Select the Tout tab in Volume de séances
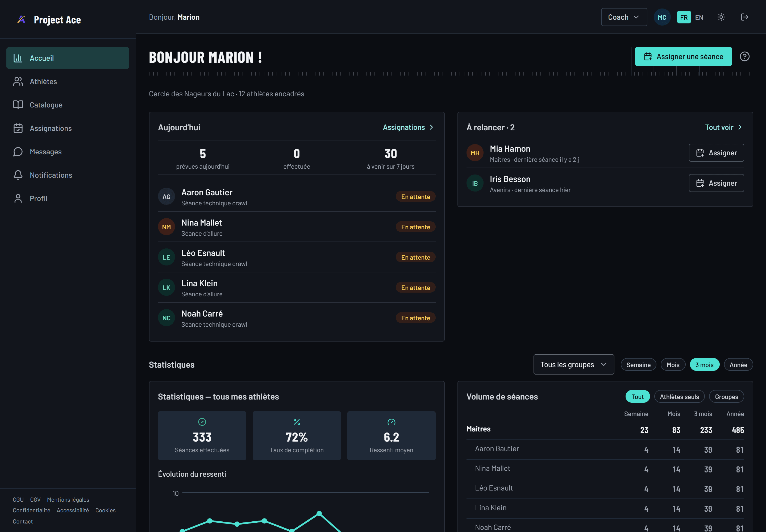 pyautogui.click(x=637, y=397)
